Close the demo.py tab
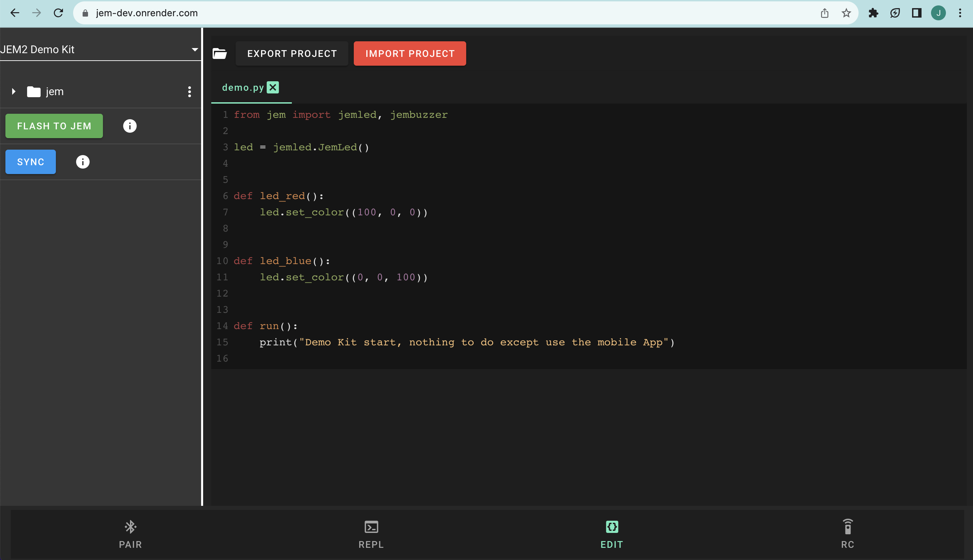973x560 pixels. click(273, 88)
